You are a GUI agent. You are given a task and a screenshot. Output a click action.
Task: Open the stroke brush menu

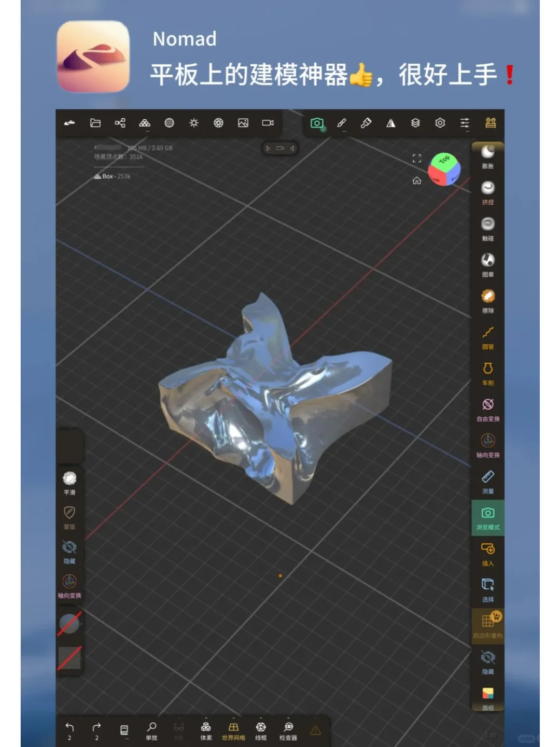click(342, 123)
